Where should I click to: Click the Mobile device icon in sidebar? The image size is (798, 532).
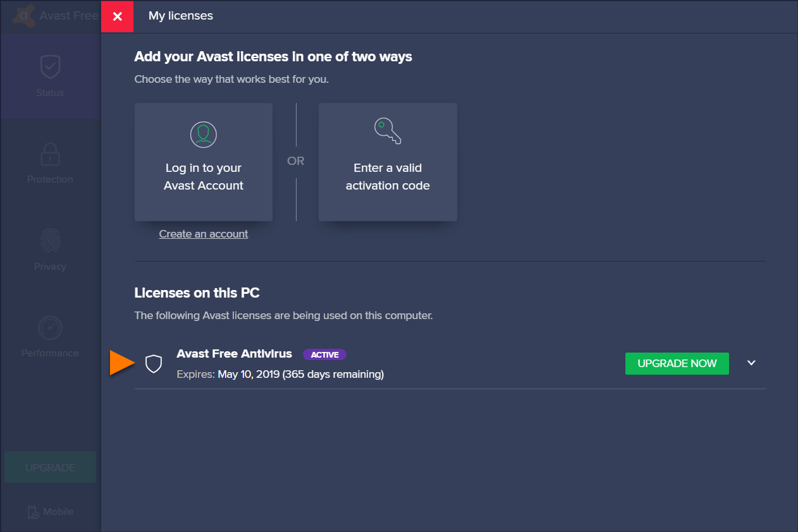pyautogui.click(x=34, y=512)
